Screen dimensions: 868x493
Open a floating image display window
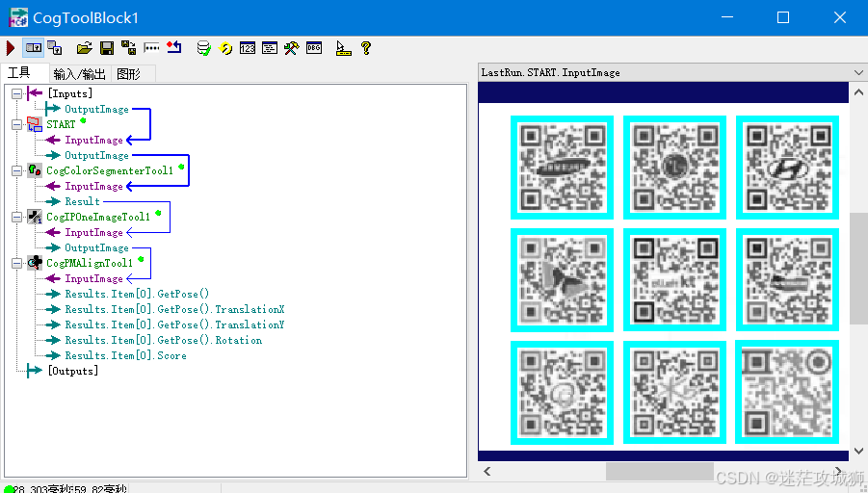54,48
